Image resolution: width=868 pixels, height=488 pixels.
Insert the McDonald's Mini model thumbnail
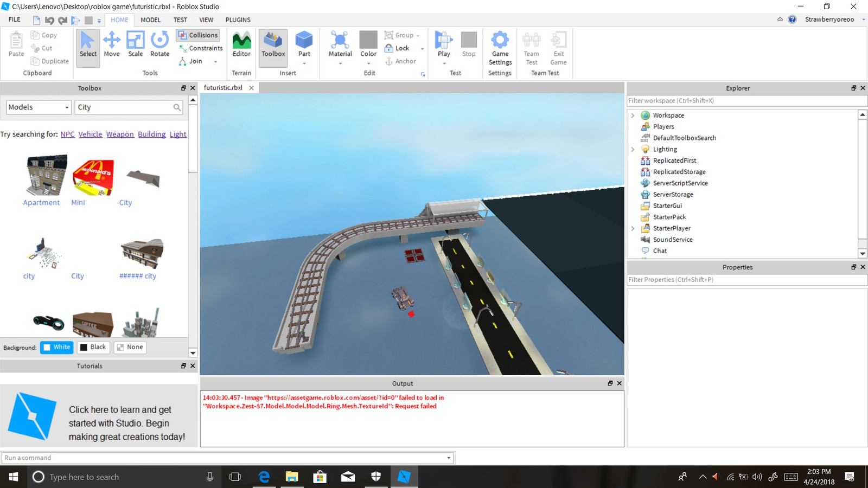coord(93,177)
